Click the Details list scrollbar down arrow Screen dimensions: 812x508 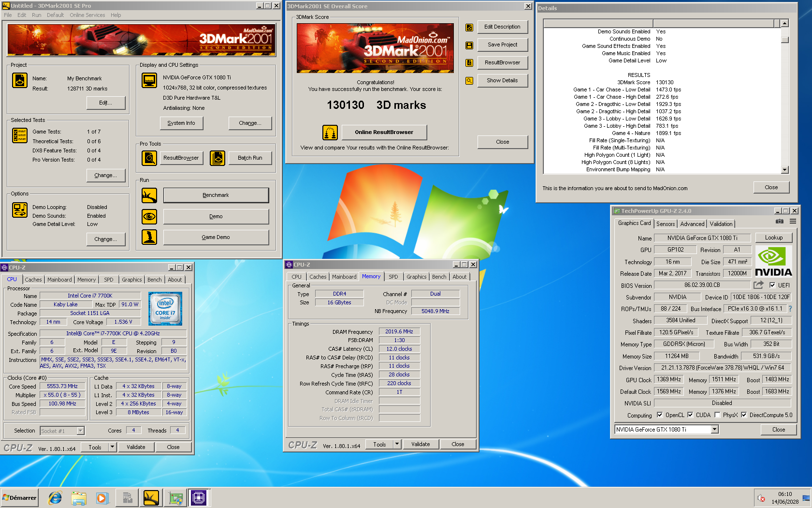point(785,170)
